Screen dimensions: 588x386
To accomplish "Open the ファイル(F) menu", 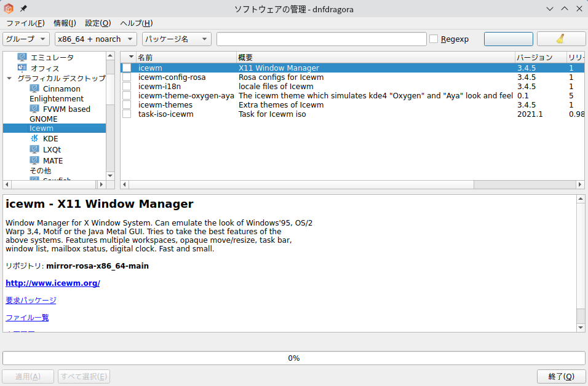I will coord(25,23).
